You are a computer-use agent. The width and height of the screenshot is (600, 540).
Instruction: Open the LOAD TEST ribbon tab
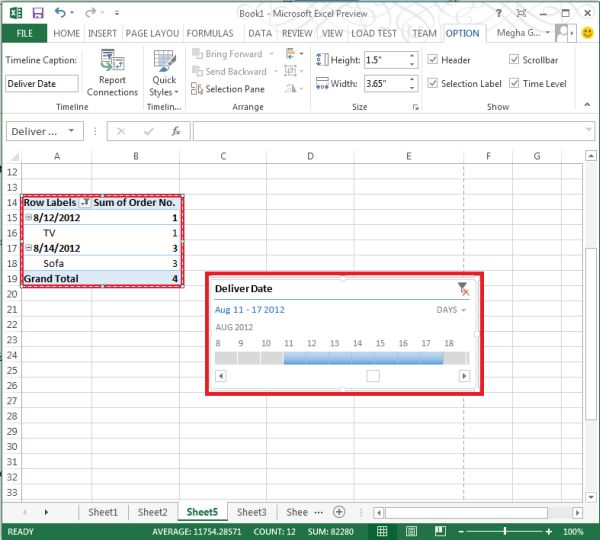373,33
